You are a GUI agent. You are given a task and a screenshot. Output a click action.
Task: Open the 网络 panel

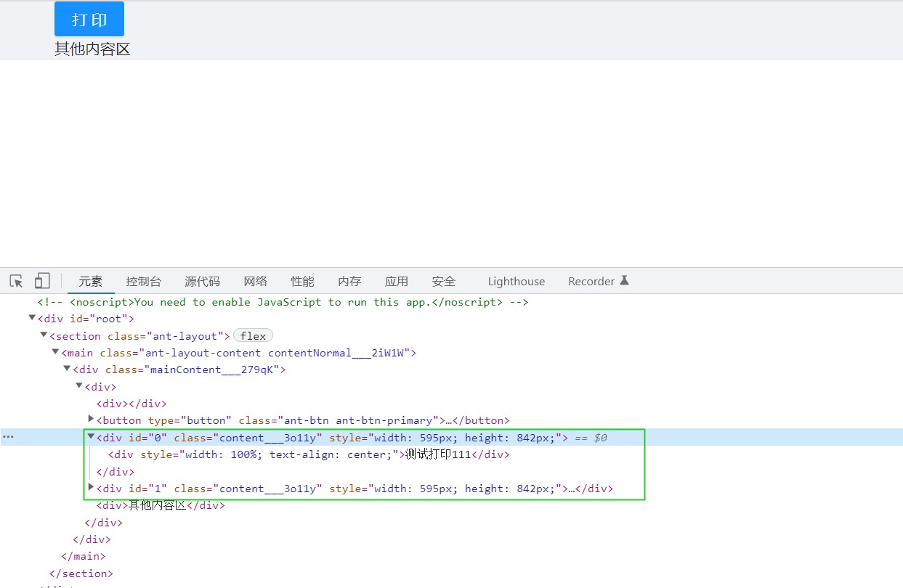pyautogui.click(x=255, y=281)
